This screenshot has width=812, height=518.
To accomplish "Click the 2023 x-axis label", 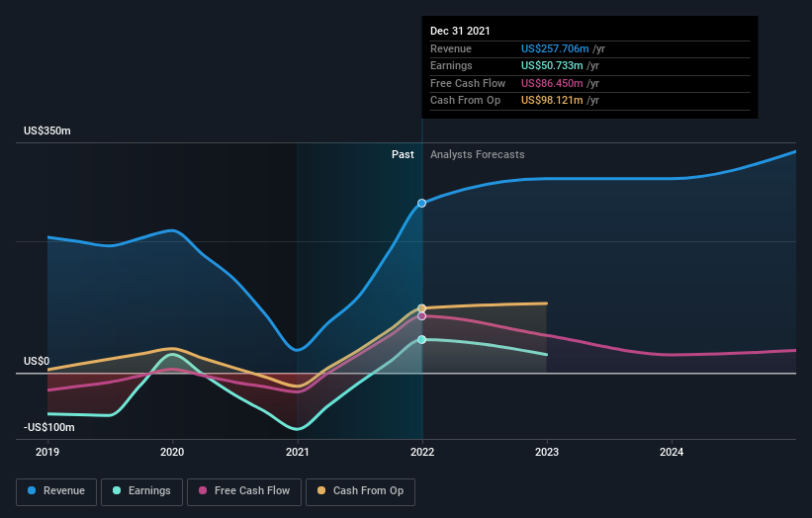I will 547,453.
